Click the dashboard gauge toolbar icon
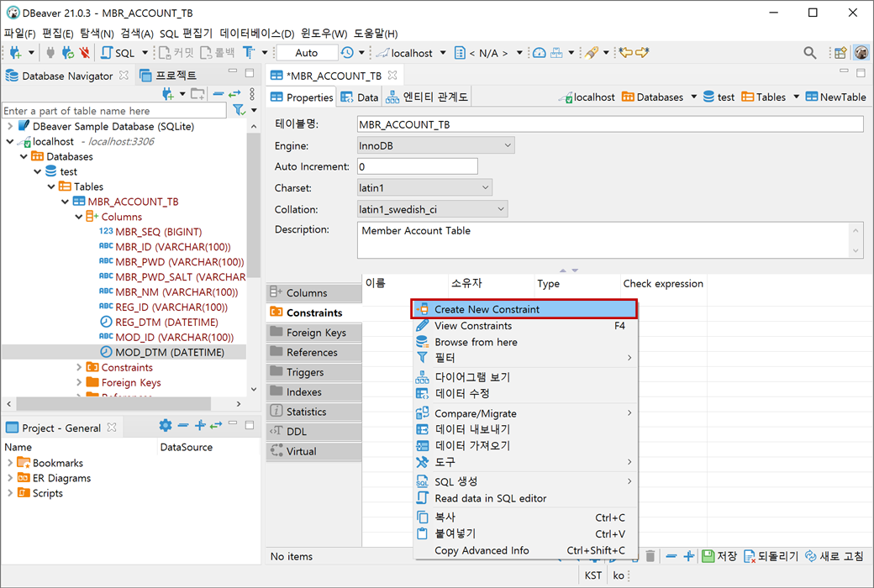Viewport: 874px width, 588px height. (539, 53)
